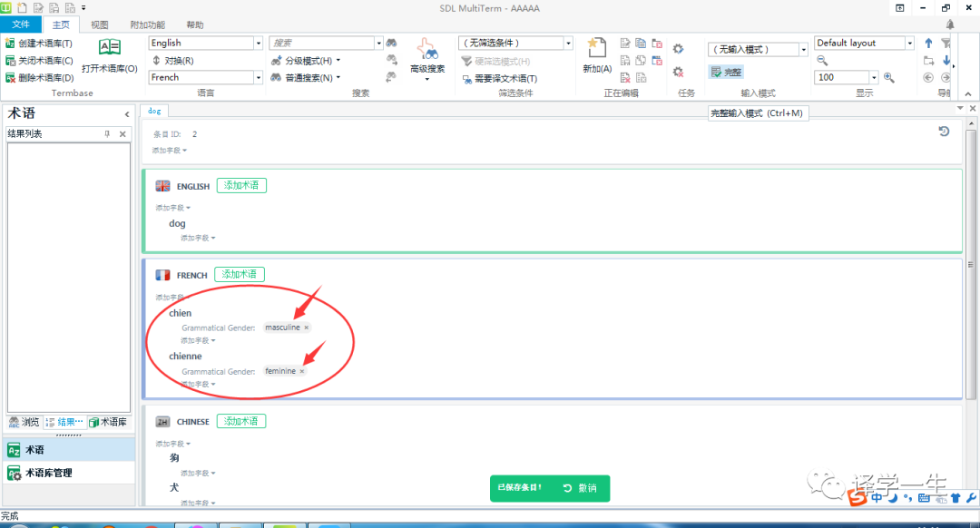
Task: Click 添加术语 next to FRENCH
Action: (240, 274)
